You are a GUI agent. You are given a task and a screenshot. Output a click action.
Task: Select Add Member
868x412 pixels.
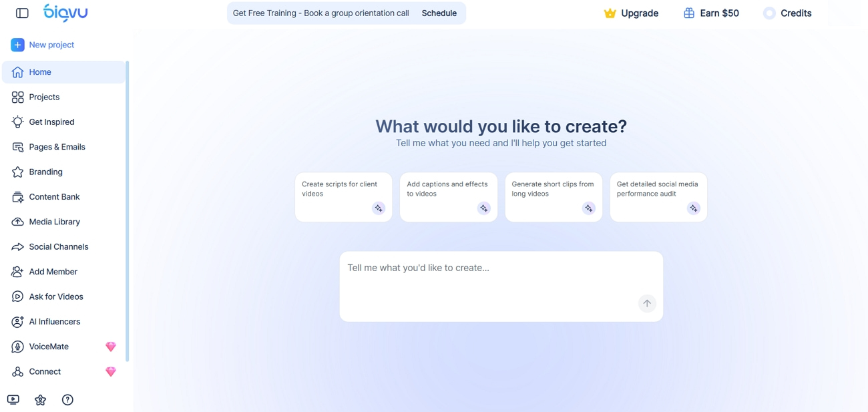[x=63, y=272]
